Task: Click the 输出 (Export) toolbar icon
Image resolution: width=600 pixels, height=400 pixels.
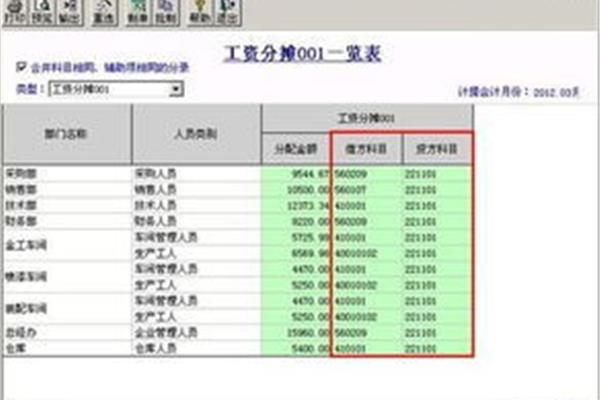Action: tap(69, 13)
